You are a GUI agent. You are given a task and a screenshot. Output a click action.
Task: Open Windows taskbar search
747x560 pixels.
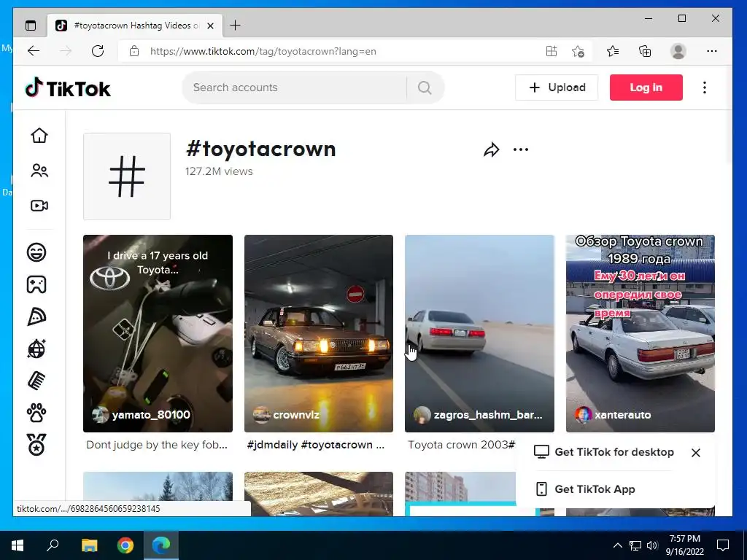[x=53, y=545]
